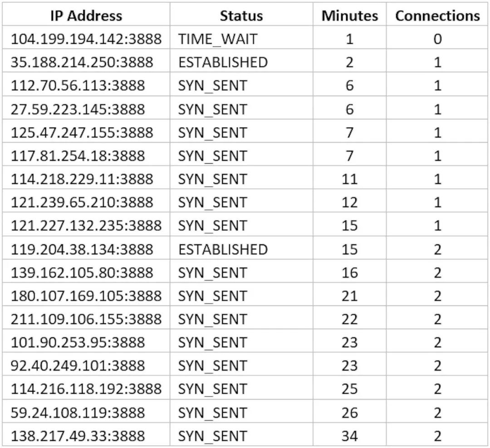Select the cell 121.227.132.235:3888
Viewport: 490px width, 448px height.
(86, 225)
